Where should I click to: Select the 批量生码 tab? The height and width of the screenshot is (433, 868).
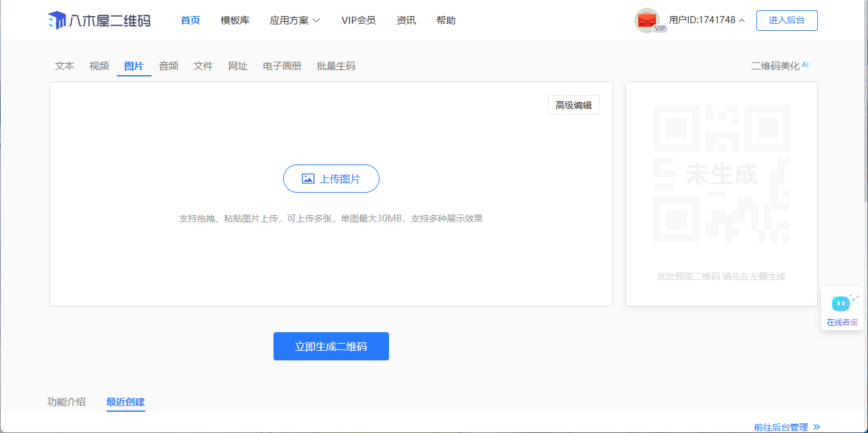[x=336, y=66]
